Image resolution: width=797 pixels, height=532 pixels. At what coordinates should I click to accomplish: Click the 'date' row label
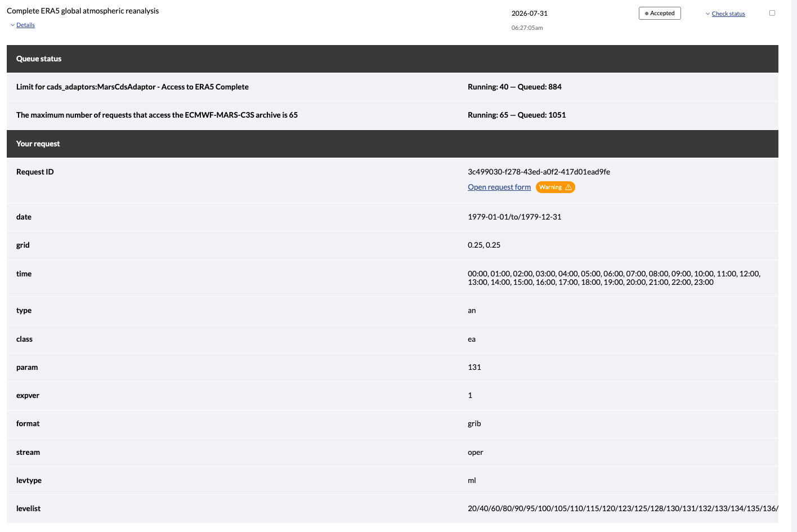pyautogui.click(x=24, y=217)
